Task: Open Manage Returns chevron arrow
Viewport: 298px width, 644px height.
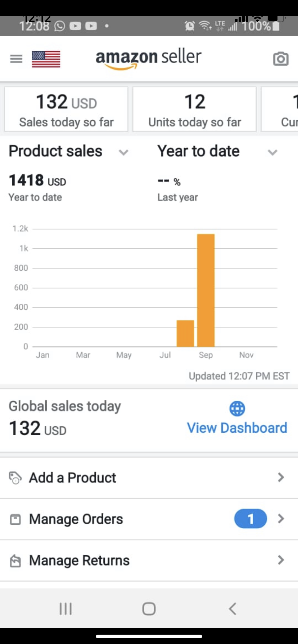Action: pyautogui.click(x=281, y=560)
